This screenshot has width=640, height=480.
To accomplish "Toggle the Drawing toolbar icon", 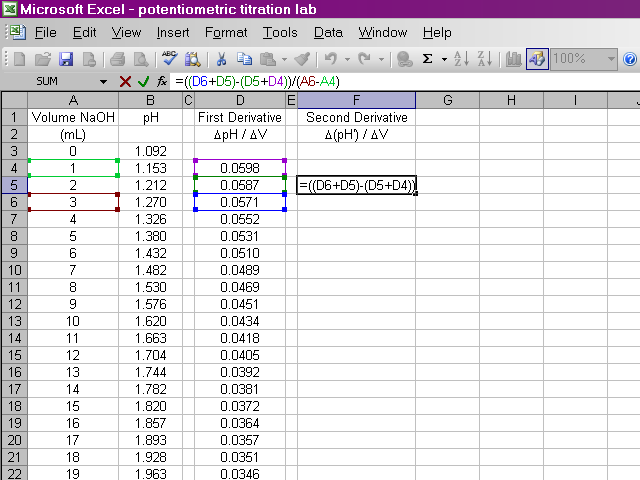I will [x=537, y=60].
